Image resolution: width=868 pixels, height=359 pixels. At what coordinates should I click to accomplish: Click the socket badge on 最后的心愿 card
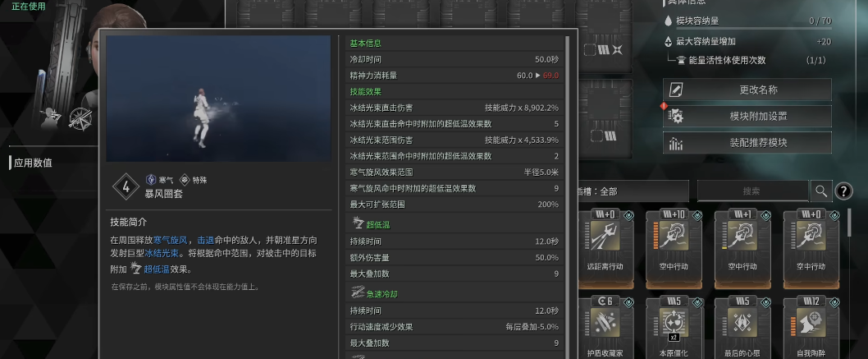click(765, 302)
